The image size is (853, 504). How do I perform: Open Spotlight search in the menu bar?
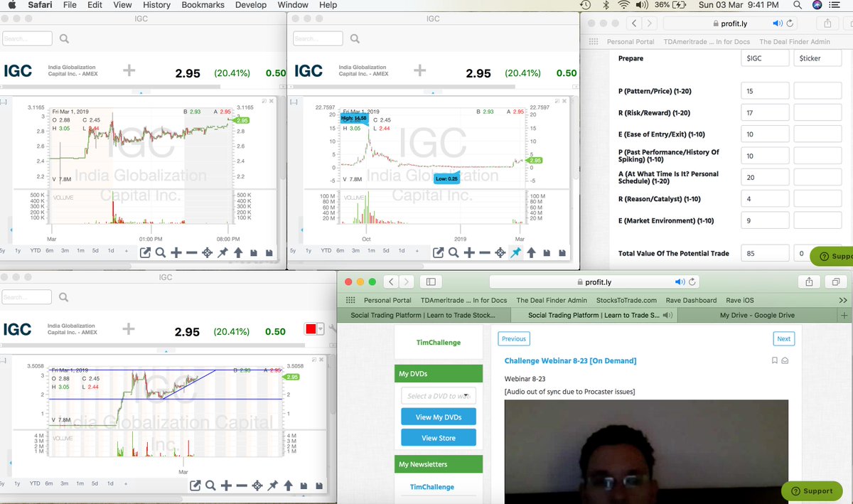(798, 5)
